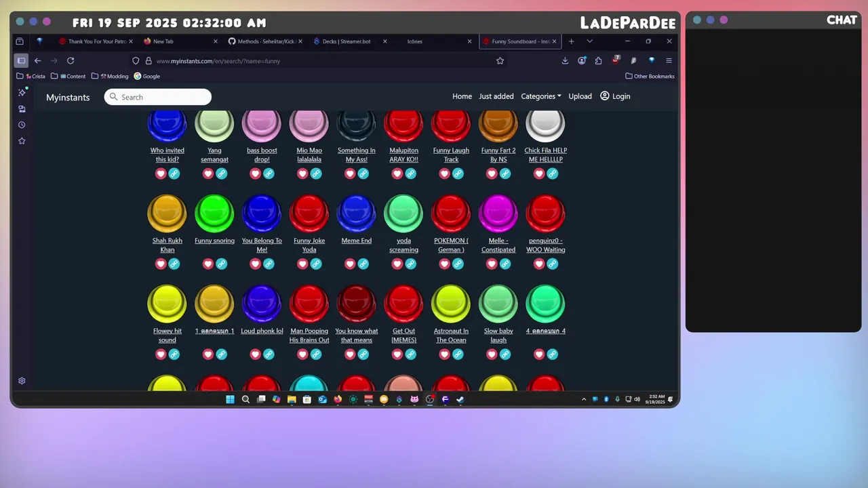The image size is (868, 488).
Task: Copy link icon under 'Shah Rukh Khan'
Action: (x=174, y=264)
